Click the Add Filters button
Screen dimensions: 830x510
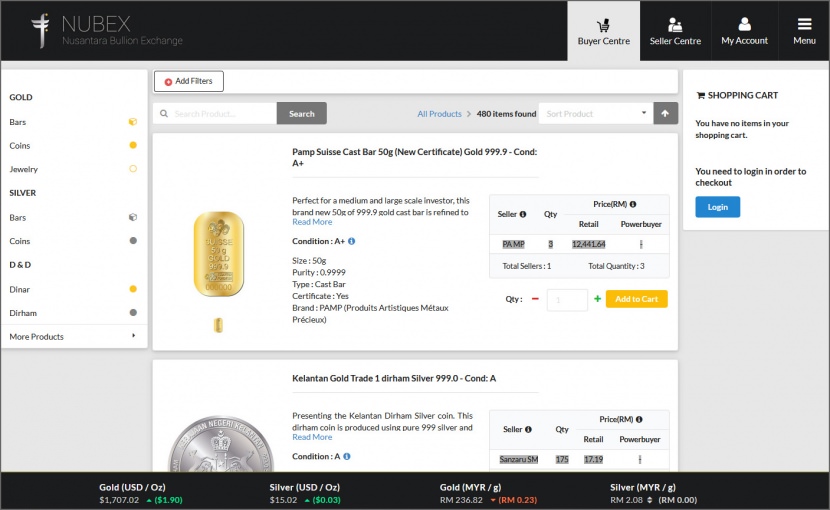[188, 81]
